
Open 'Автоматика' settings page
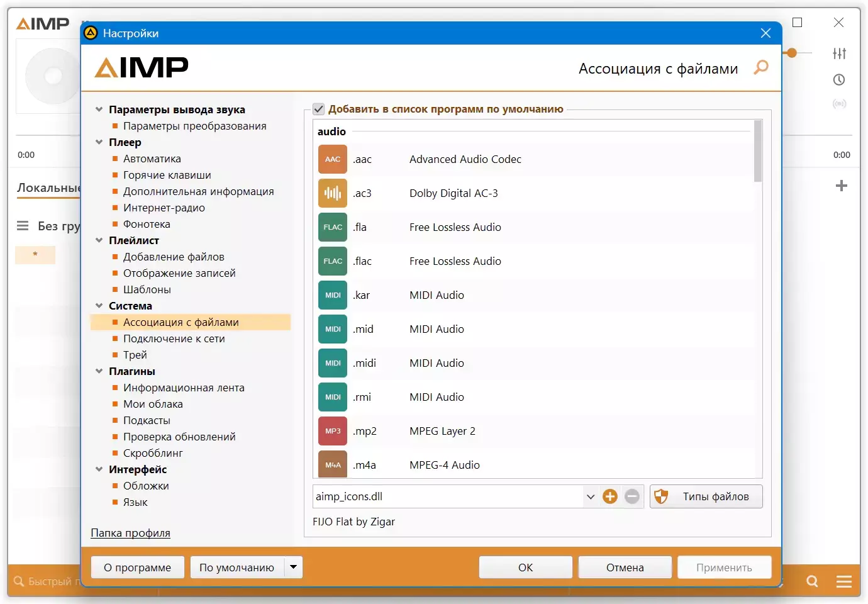click(x=152, y=159)
